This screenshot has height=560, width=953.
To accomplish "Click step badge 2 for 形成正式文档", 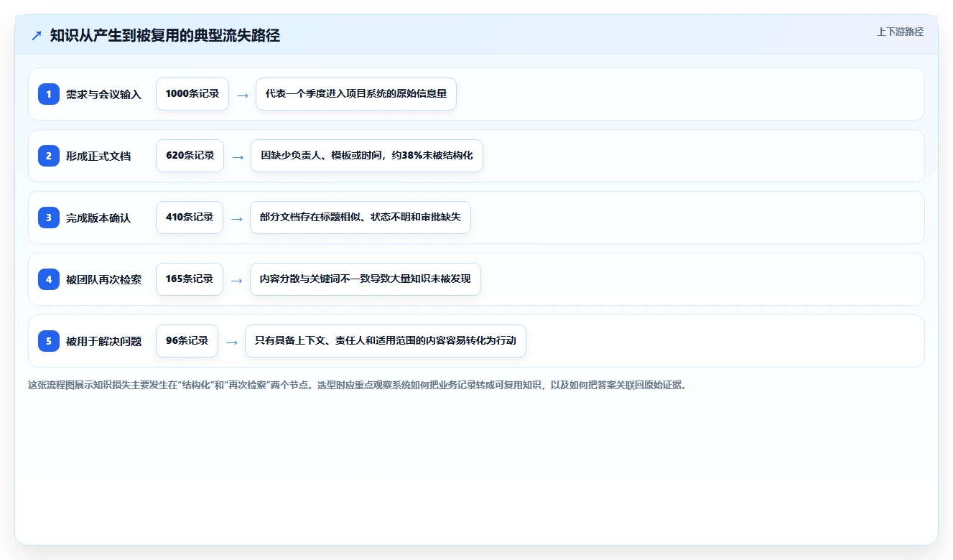I will [x=49, y=156].
